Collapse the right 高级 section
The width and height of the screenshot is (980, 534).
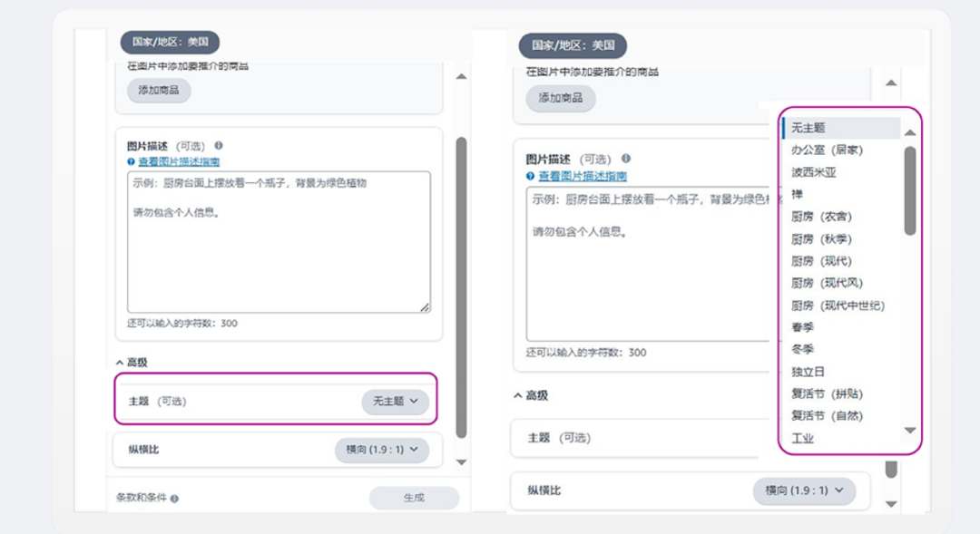(531, 395)
